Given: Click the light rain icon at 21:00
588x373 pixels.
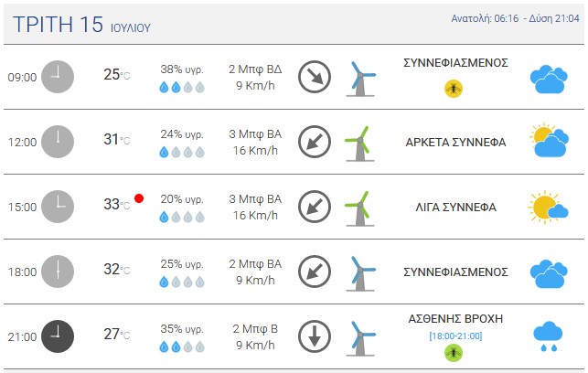Looking at the screenshot, I should click(x=548, y=336).
